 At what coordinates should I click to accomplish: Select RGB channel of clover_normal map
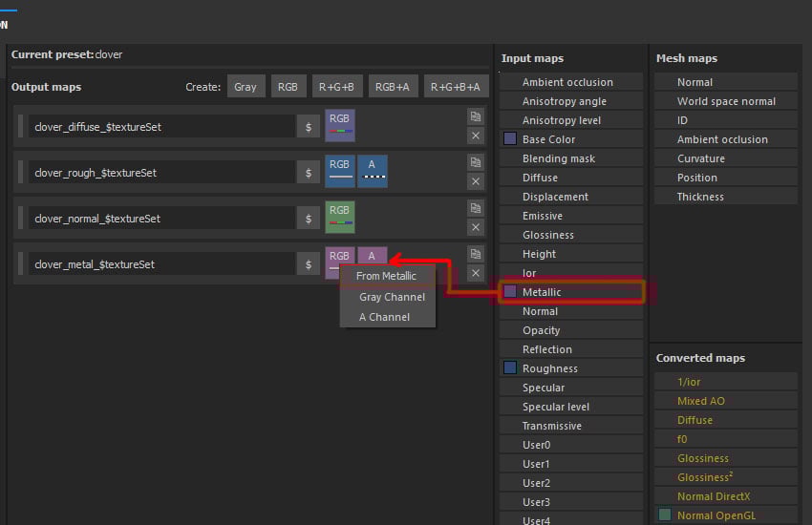click(340, 217)
